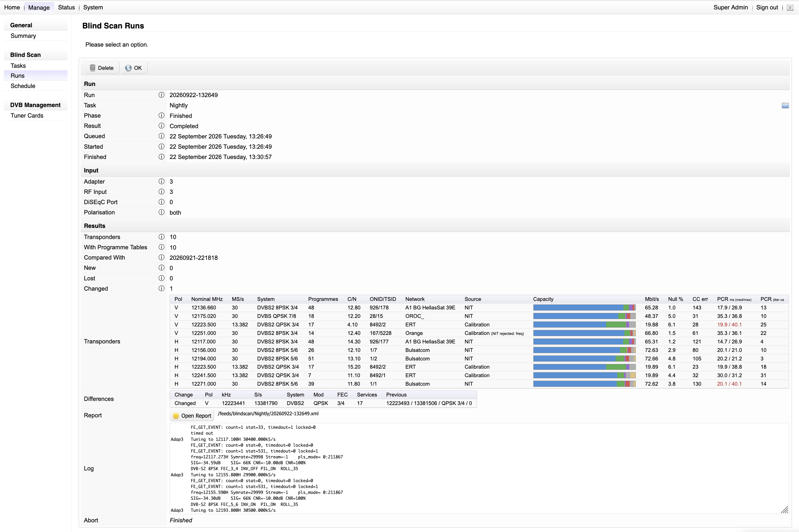This screenshot has height=532, width=799.
Task: Go to the Summary page
Action: tap(35, 35)
